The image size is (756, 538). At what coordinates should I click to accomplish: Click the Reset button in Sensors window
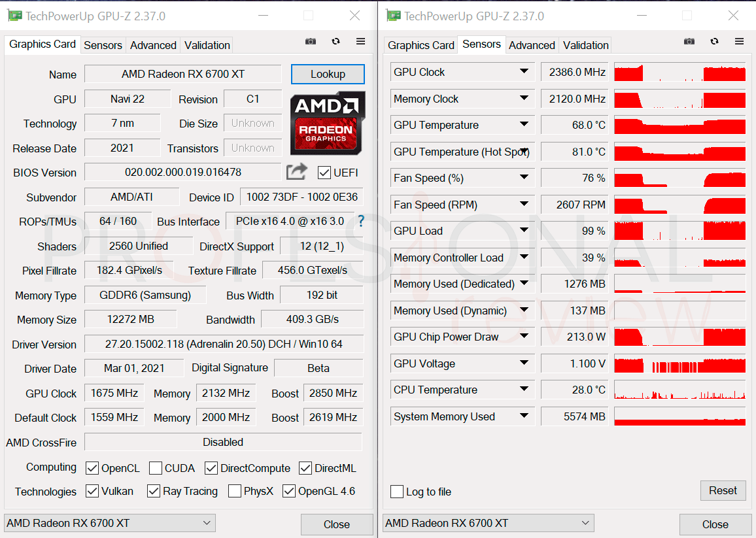[x=723, y=491]
